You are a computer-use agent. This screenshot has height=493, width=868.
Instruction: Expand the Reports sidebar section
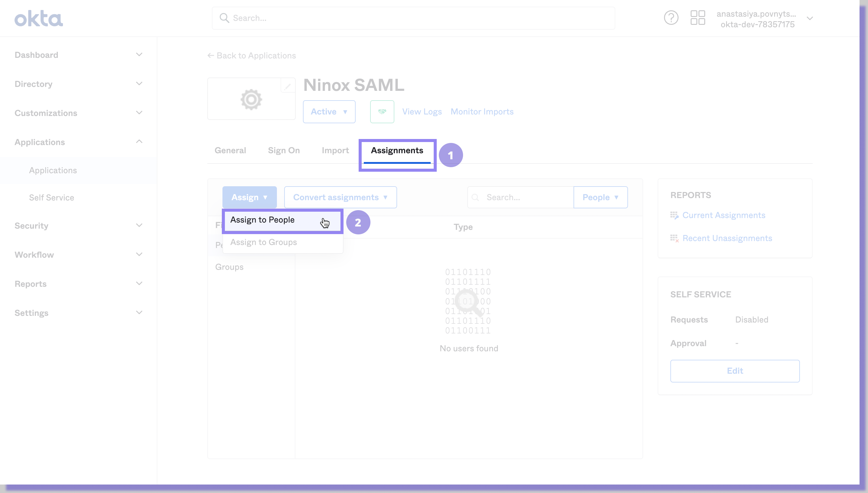139,284
